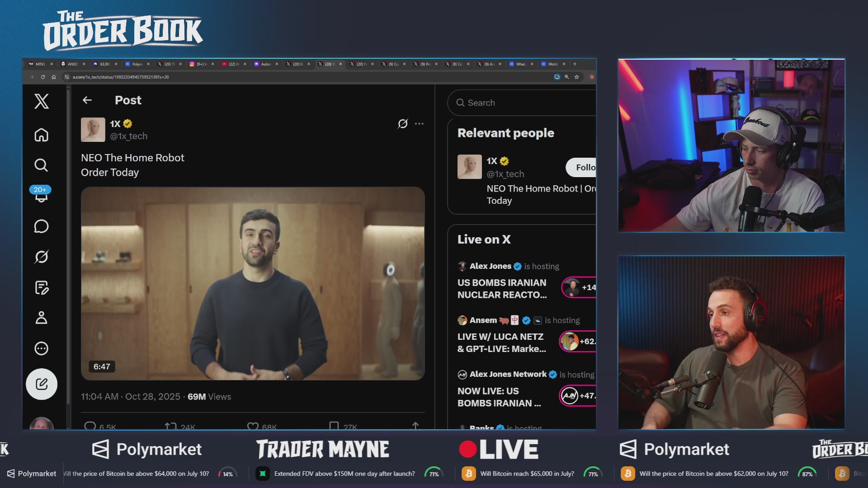Open the Lists/Articles icon in the sidebar
868x488 pixels.
[42, 287]
